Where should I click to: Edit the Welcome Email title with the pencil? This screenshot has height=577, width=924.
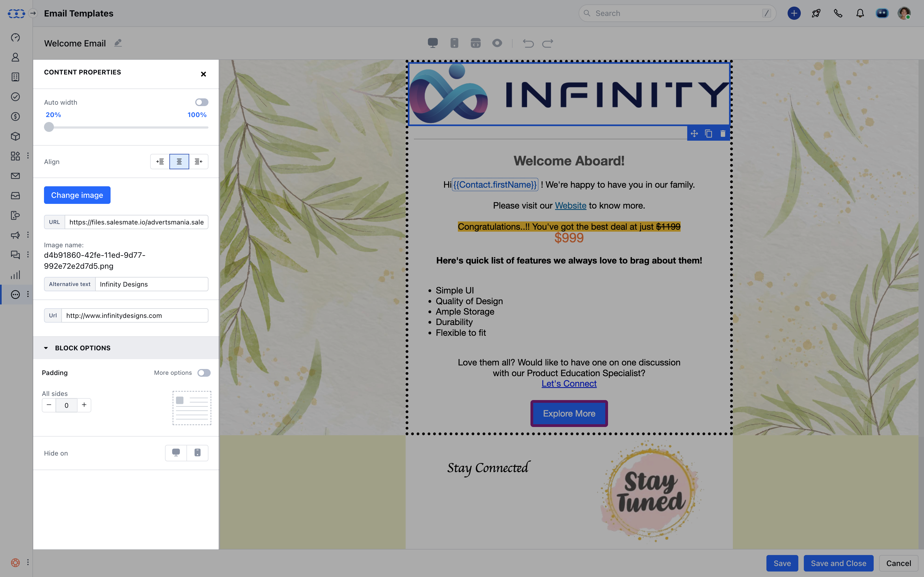pos(118,43)
